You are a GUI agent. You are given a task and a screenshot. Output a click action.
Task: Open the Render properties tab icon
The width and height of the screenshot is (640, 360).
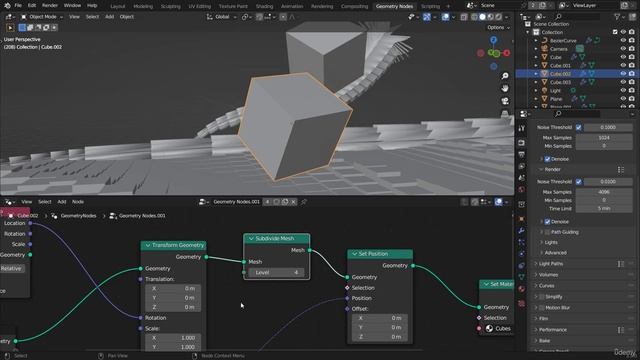point(522,143)
